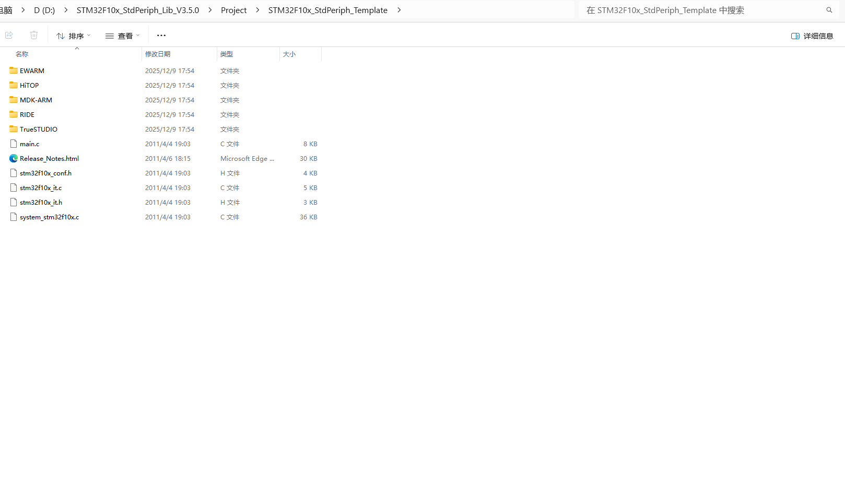The image size is (845, 504).
Task: Click the 文件夹 type cell of TrueSTUDIO
Action: pos(230,129)
